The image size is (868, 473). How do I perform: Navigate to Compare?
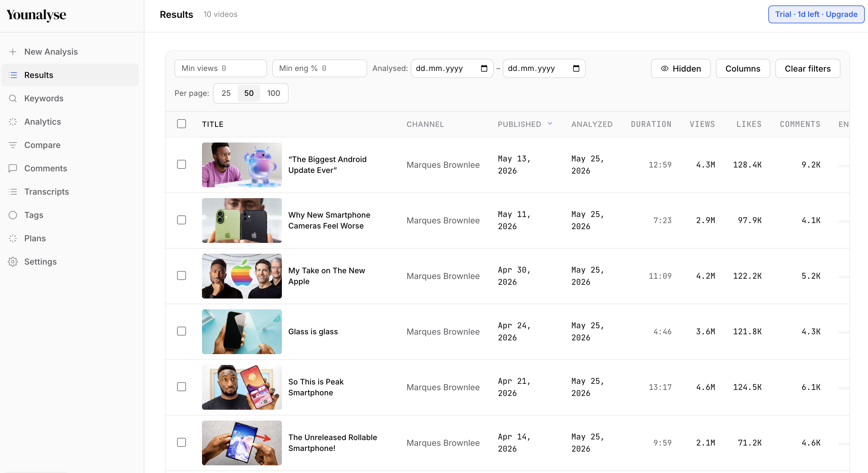tap(70, 145)
